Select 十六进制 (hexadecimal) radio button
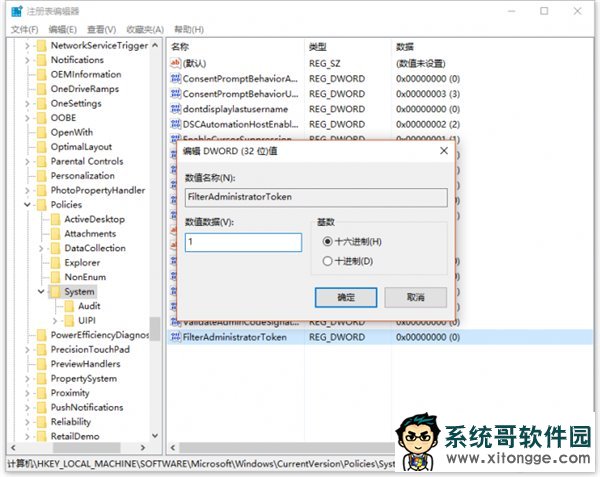 (328, 242)
